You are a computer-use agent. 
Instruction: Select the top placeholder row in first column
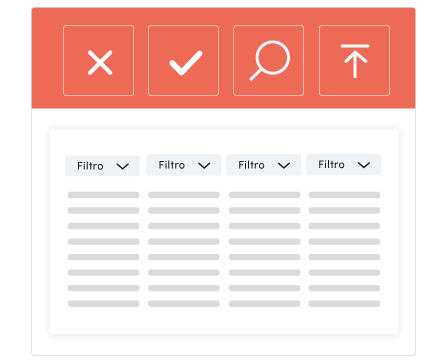pyautogui.click(x=103, y=195)
